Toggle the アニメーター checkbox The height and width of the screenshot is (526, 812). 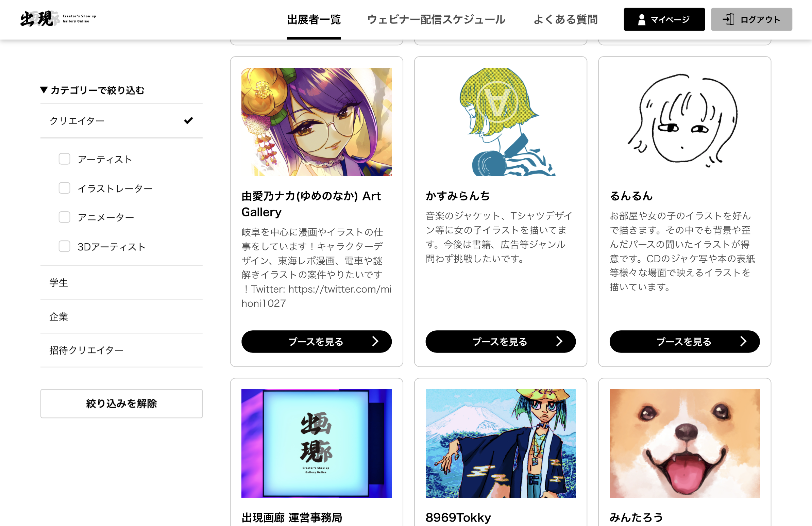(65, 217)
